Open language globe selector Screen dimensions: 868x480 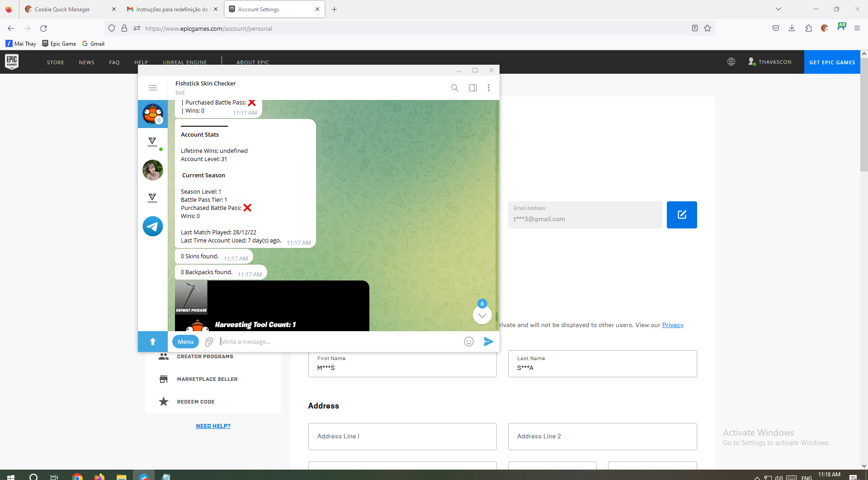[731, 62]
